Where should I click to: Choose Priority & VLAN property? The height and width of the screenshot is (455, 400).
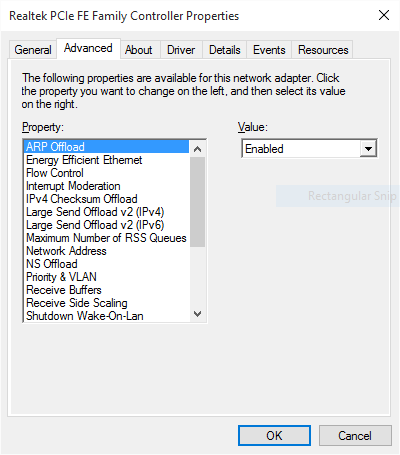pyautogui.click(x=107, y=277)
